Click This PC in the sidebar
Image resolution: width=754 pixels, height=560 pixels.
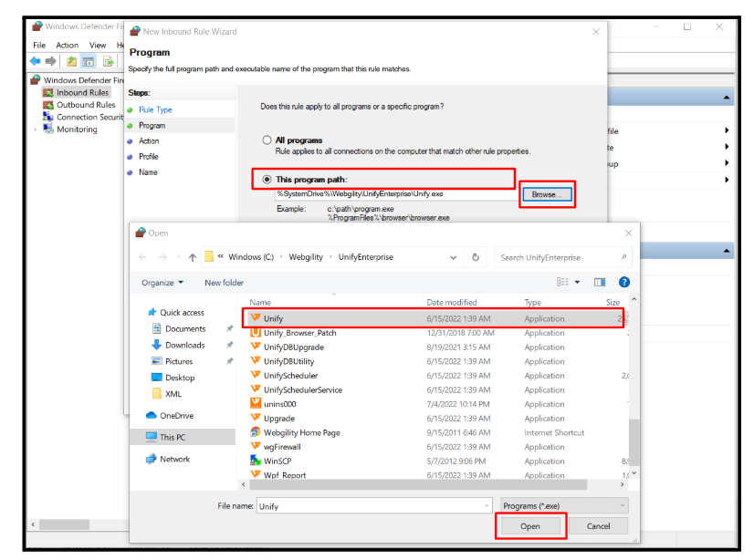172,437
